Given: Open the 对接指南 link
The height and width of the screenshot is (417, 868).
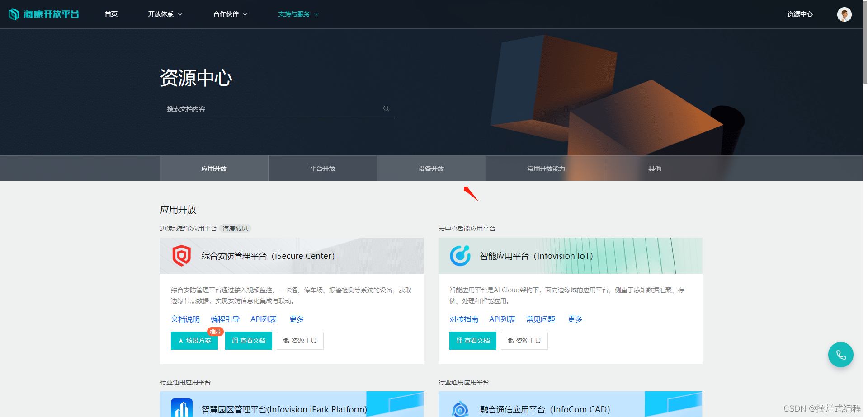Looking at the screenshot, I should pyautogui.click(x=464, y=319).
